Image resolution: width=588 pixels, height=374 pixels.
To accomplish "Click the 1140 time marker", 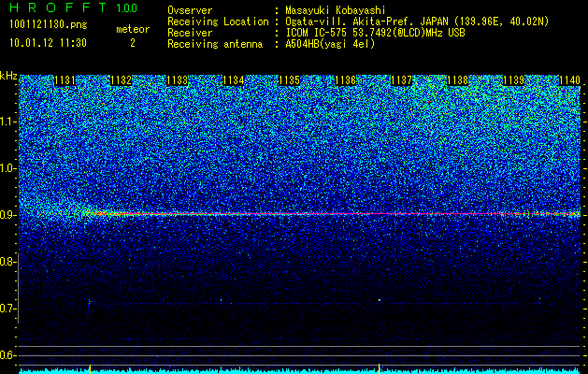I will point(569,80).
